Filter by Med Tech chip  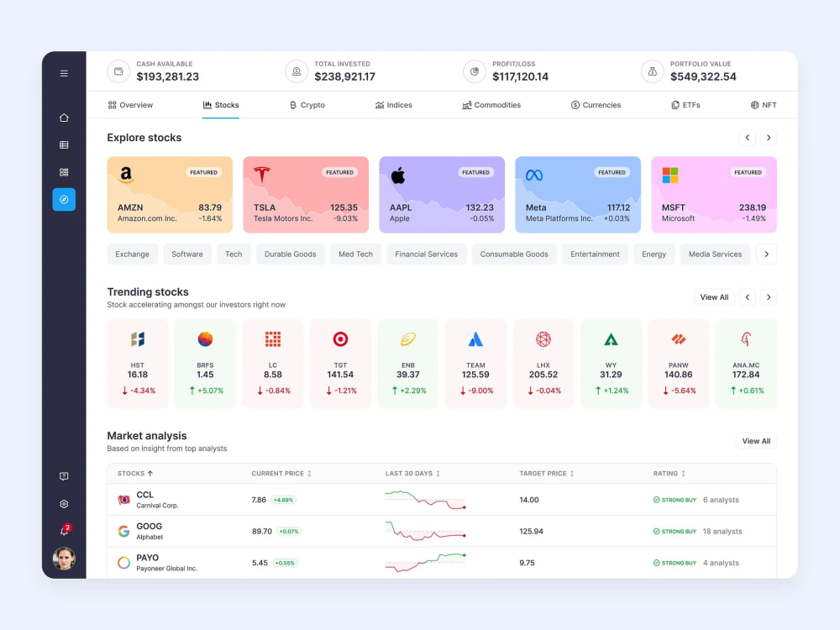coord(355,254)
